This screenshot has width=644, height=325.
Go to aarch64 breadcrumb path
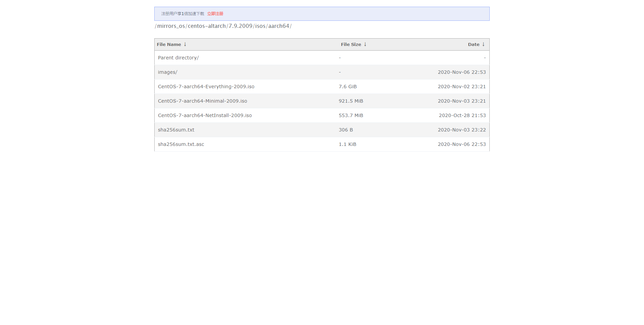click(279, 26)
